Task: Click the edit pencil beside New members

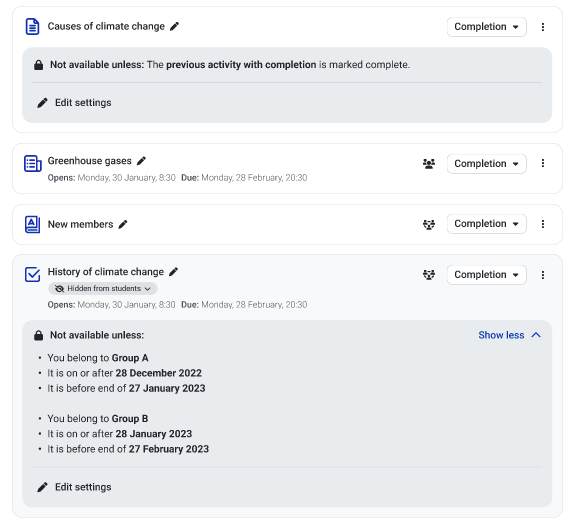Action: pos(123,224)
